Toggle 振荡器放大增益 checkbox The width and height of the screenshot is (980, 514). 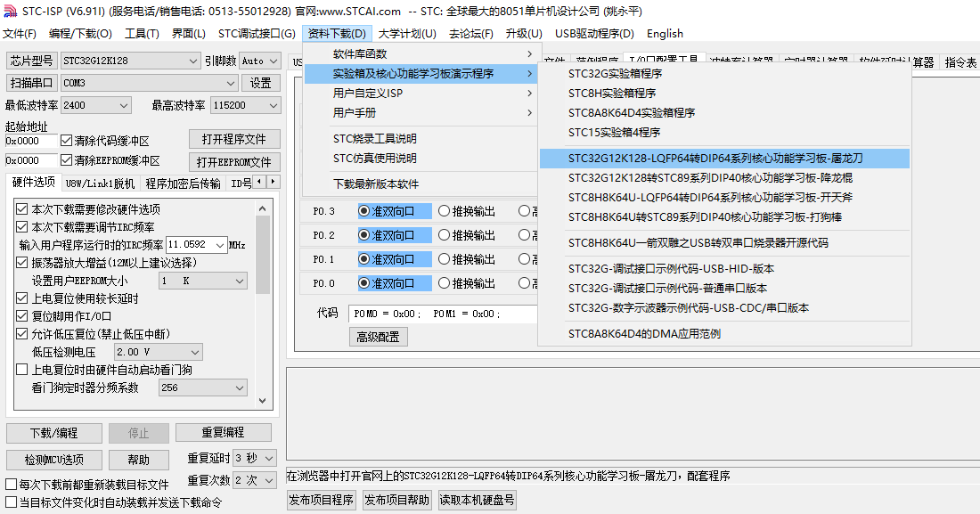pyautogui.click(x=22, y=263)
